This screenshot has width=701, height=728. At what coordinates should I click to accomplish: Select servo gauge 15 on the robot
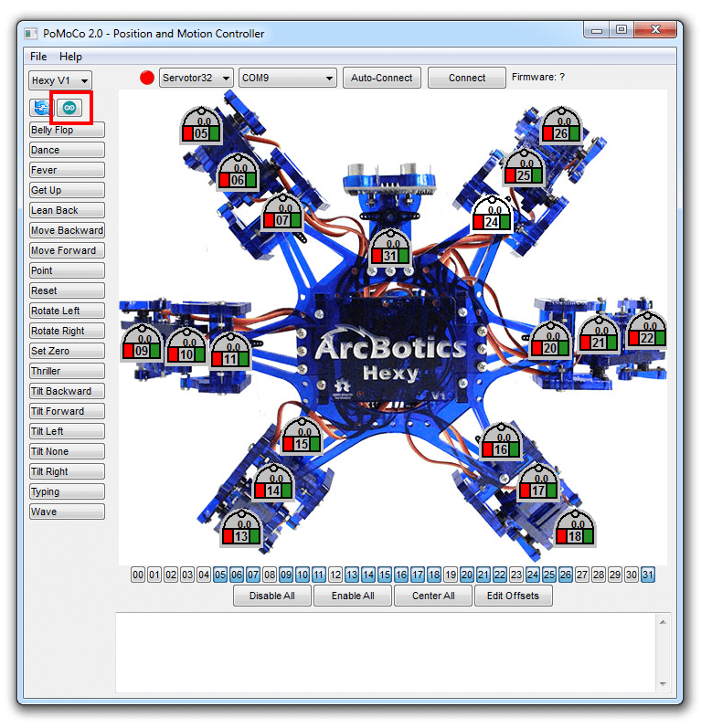302,437
